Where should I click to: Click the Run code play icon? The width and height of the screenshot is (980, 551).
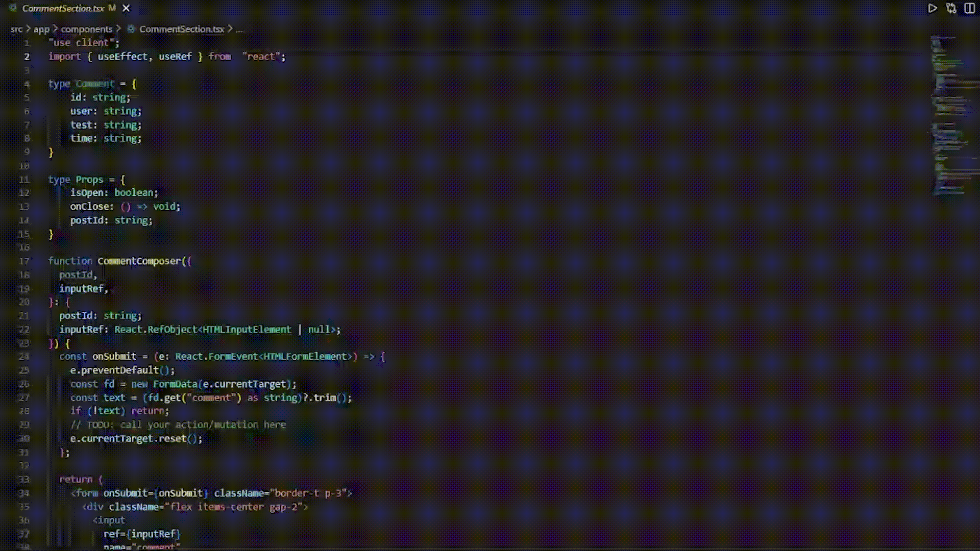(932, 8)
